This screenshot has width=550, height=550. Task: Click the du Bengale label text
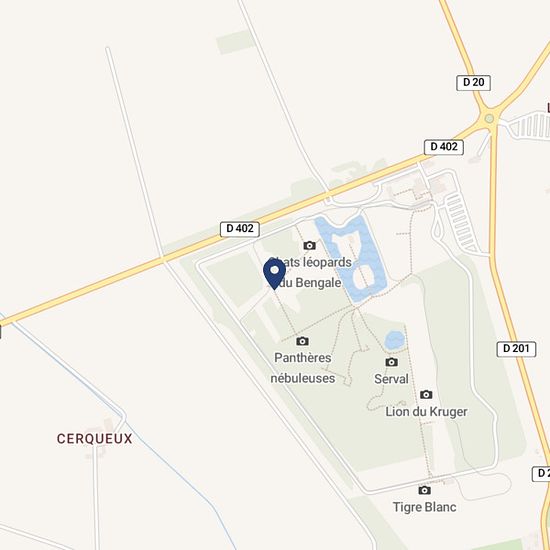click(x=311, y=282)
